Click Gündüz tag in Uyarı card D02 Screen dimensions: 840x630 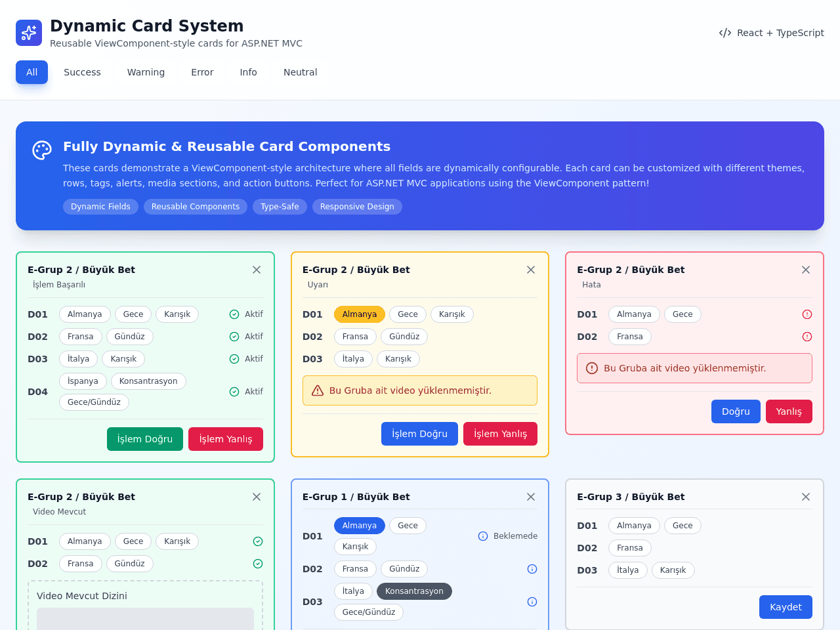point(404,337)
